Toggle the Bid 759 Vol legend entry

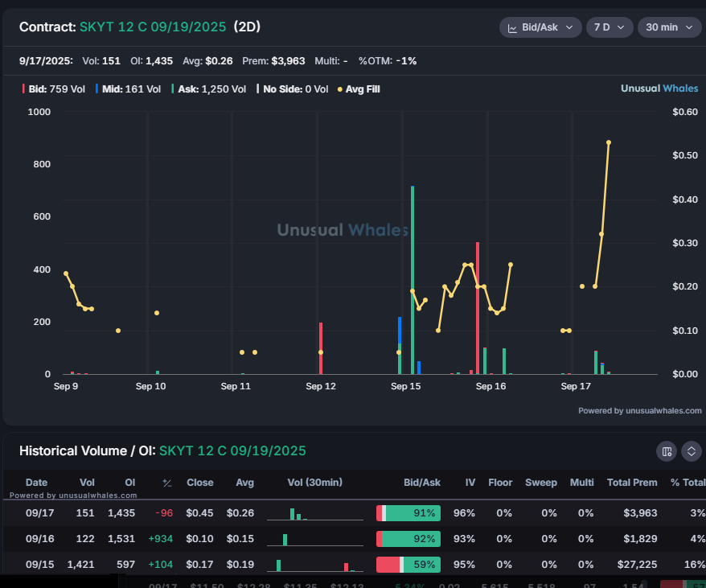click(x=54, y=89)
